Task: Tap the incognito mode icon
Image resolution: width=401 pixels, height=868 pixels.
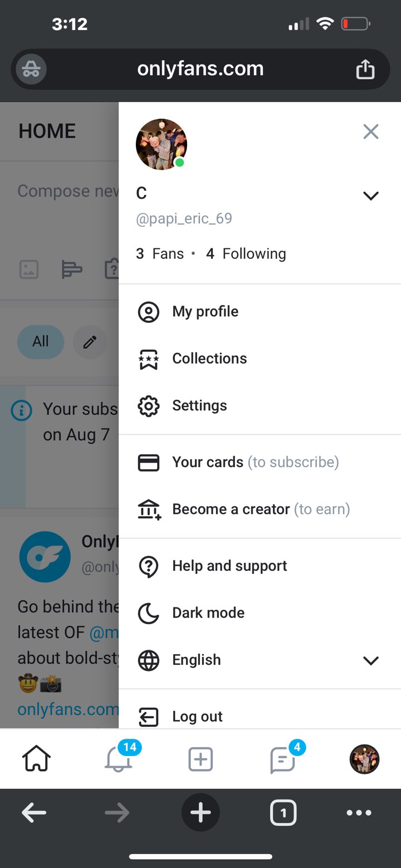Action: 31,70
